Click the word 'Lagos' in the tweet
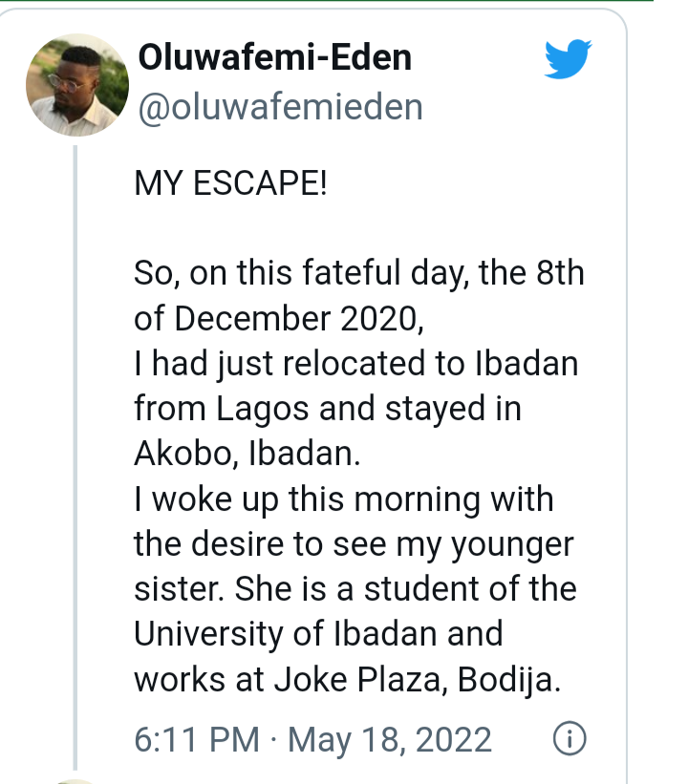The image size is (688, 784). pos(262,409)
